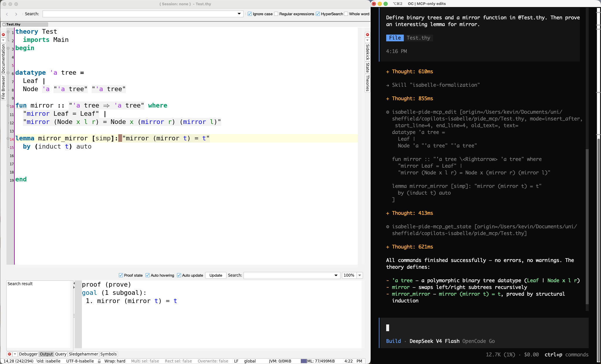Select the Output tab

pyautogui.click(x=46, y=354)
